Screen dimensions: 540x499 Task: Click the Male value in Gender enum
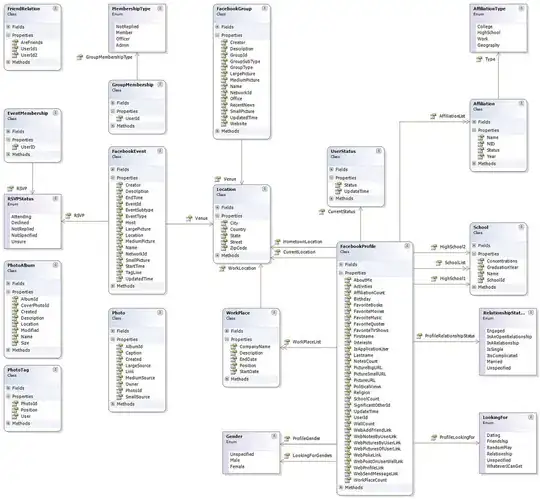235,460
